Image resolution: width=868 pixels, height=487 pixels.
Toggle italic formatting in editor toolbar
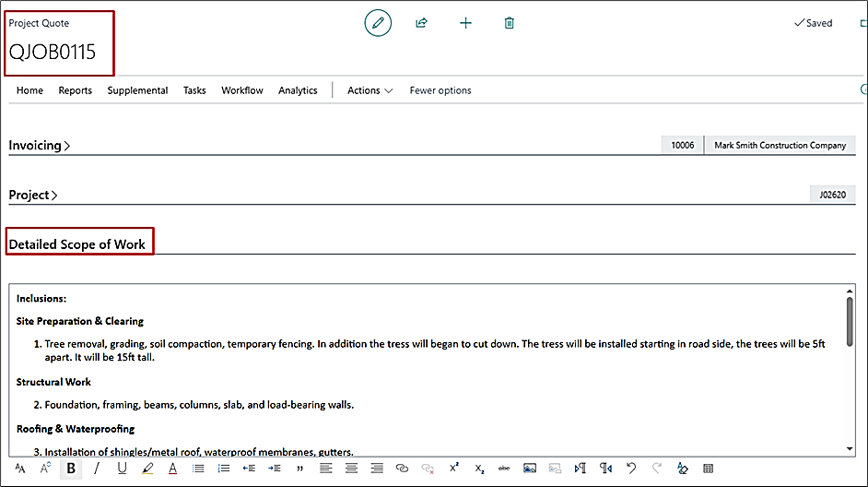pos(97,469)
